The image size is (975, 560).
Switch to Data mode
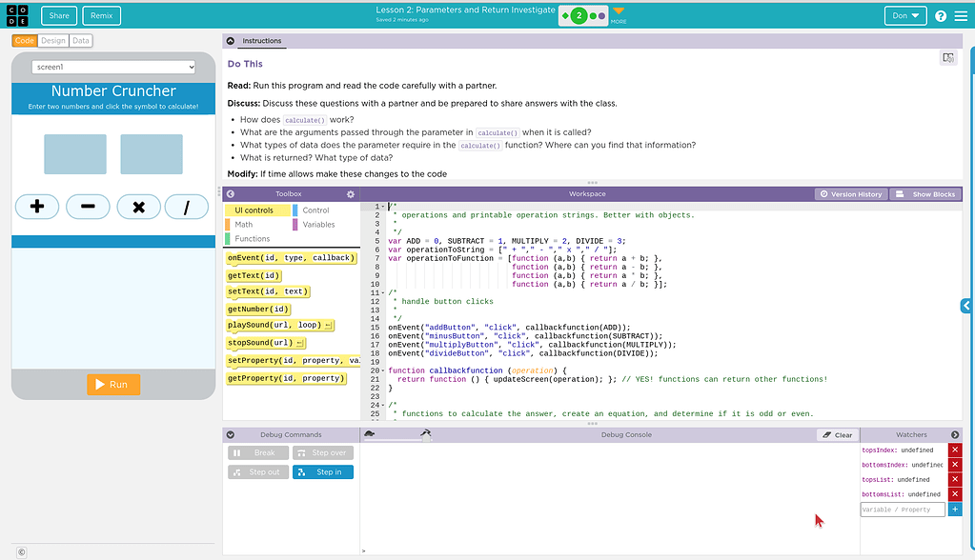pyautogui.click(x=81, y=41)
